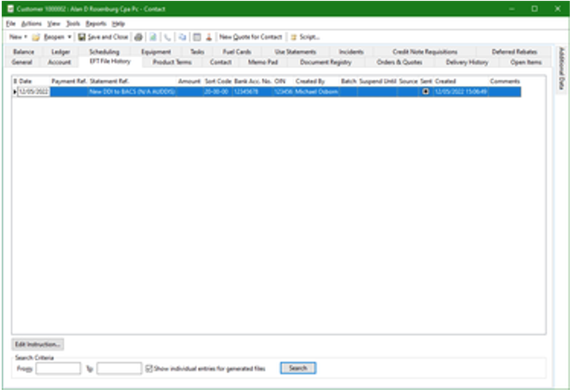This screenshot has width=572, height=392.
Task: Click the green document export icon
Action: (153, 37)
